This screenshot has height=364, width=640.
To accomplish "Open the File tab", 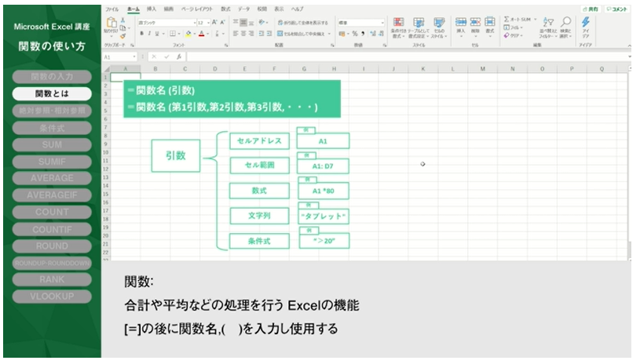I will [112, 9].
